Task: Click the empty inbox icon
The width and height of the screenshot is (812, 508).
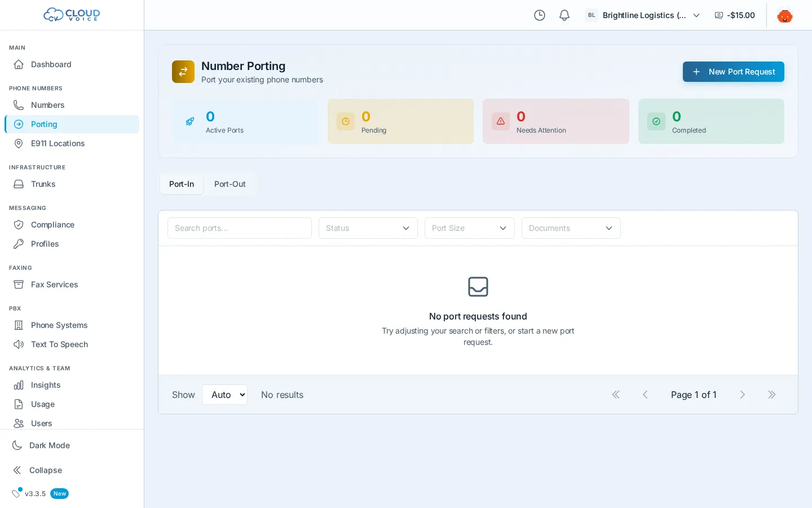Action: pos(478,287)
